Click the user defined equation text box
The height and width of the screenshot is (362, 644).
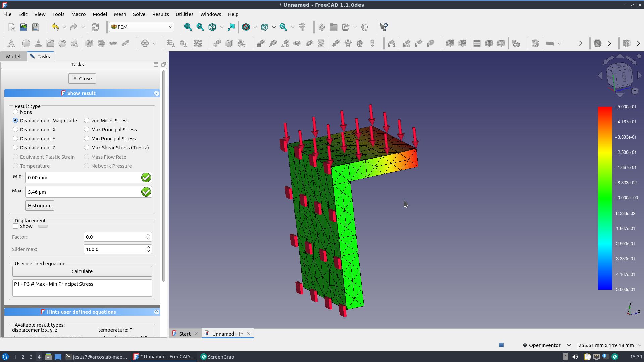pos(82,288)
